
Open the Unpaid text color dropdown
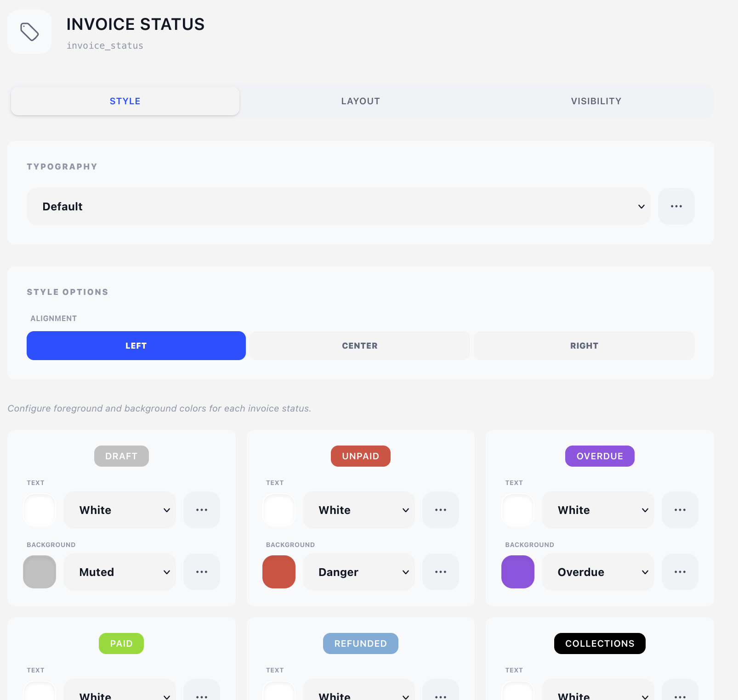[x=359, y=510]
